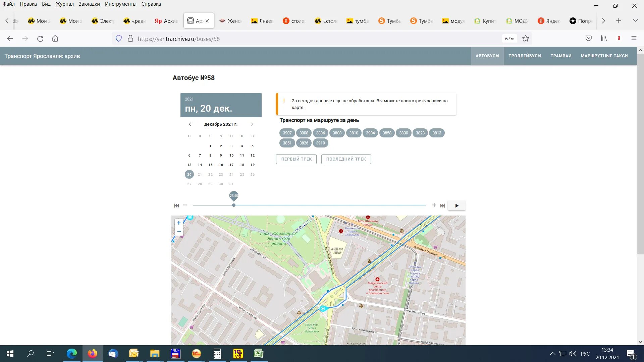Reload the current page
The width and height of the screenshot is (644, 362).
point(40,39)
